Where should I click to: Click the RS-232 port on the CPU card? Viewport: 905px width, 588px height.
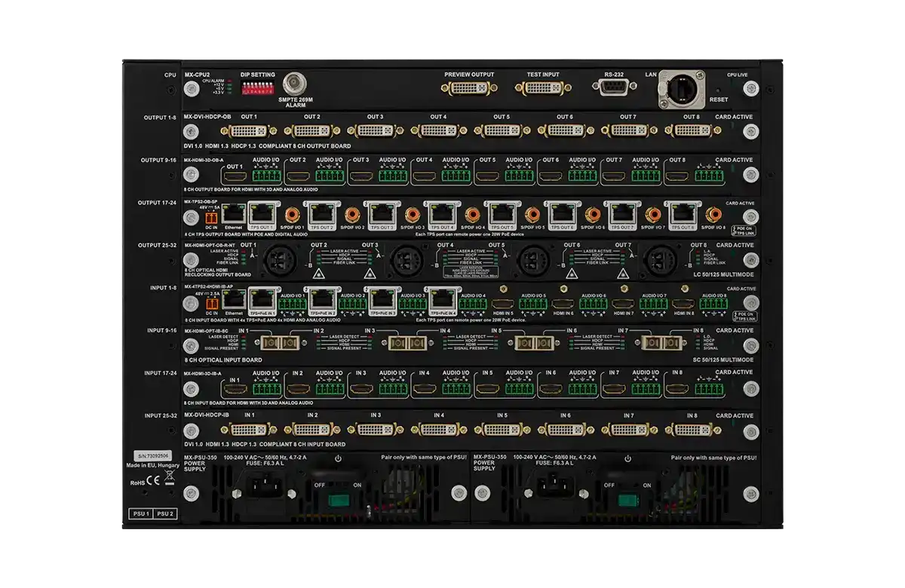(615, 88)
